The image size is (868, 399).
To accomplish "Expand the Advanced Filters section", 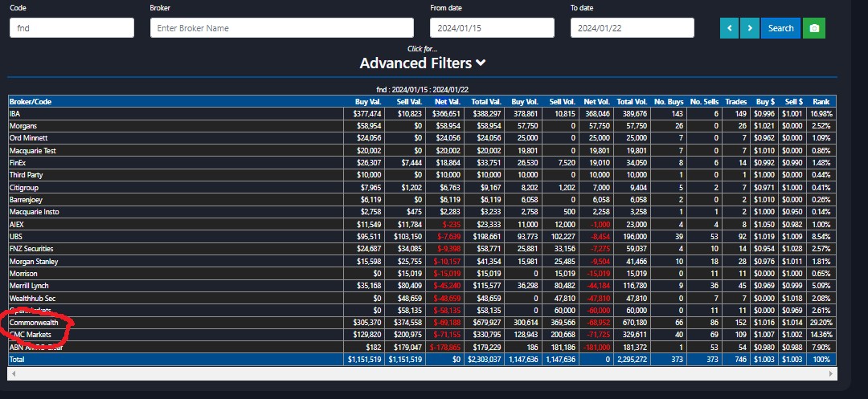I will tap(423, 63).
